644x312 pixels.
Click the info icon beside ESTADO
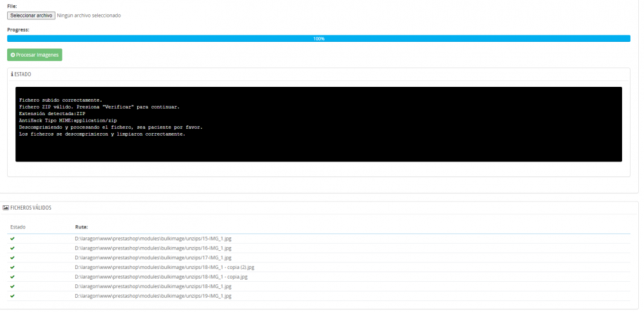pyautogui.click(x=12, y=75)
